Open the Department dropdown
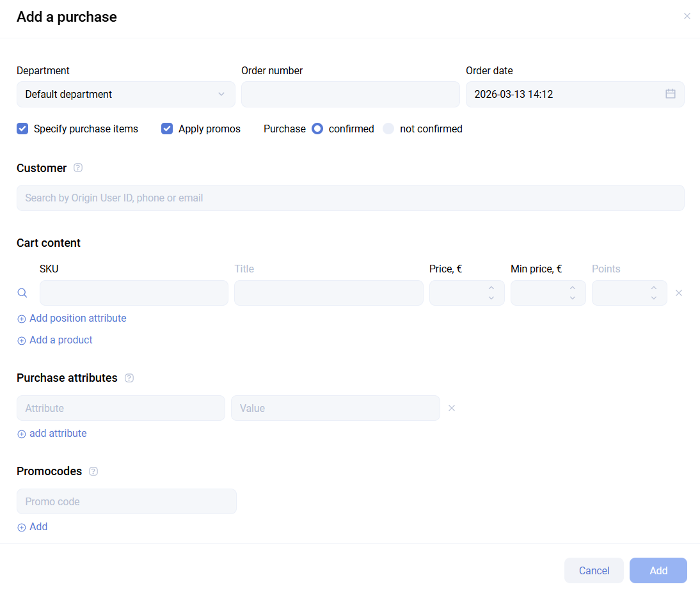700x589 pixels. pyautogui.click(x=125, y=94)
